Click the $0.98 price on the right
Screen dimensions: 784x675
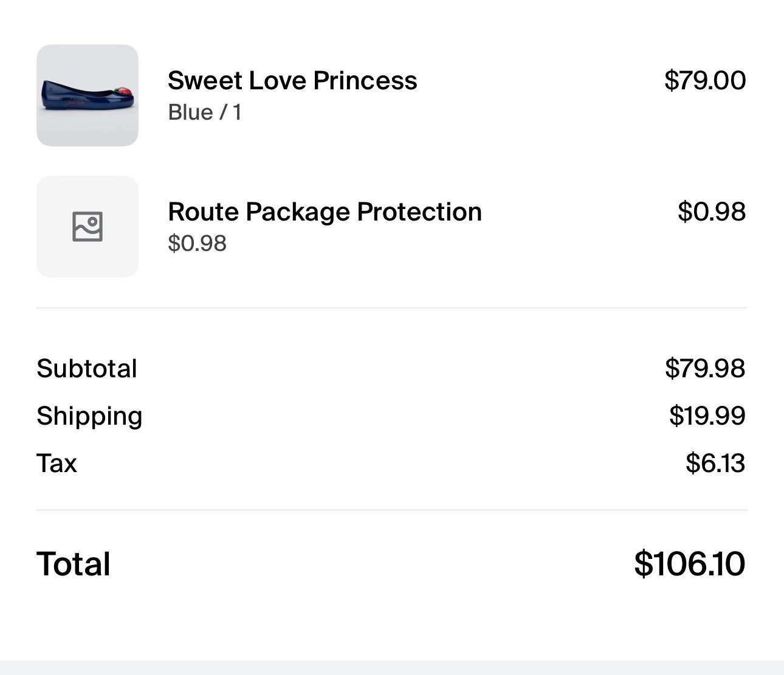click(x=712, y=211)
